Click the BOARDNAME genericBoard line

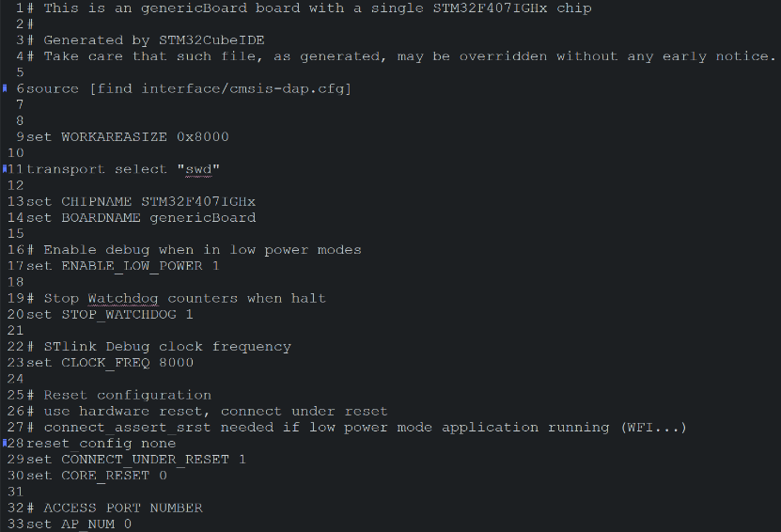142,217
